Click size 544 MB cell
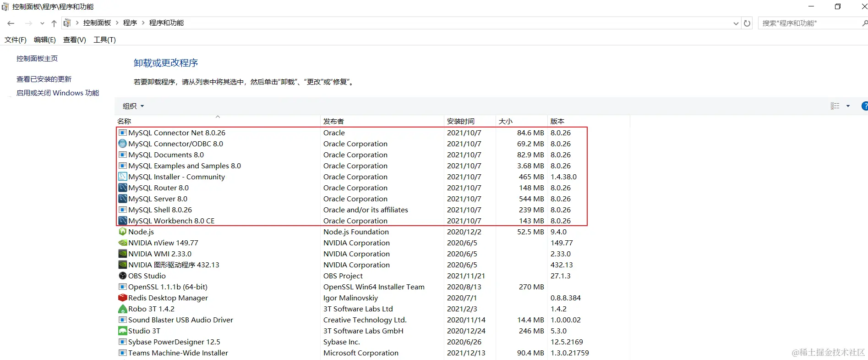 click(x=531, y=199)
